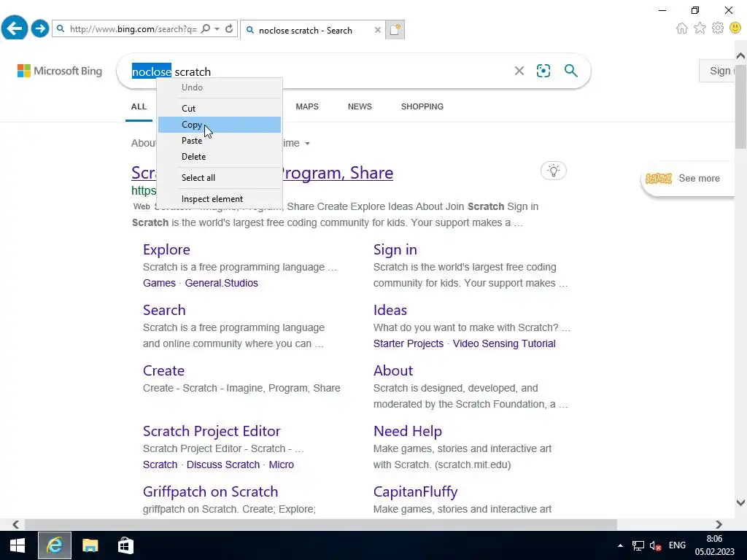The width and height of the screenshot is (747, 560).
Task: Click the Discuss Scratch sub-link
Action: coord(223,464)
